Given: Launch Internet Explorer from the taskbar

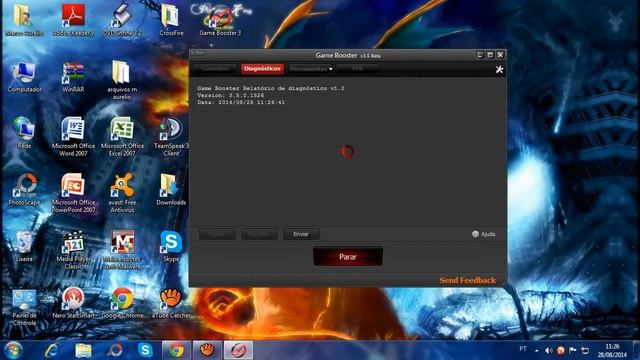Looking at the screenshot, I should coord(52,350).
